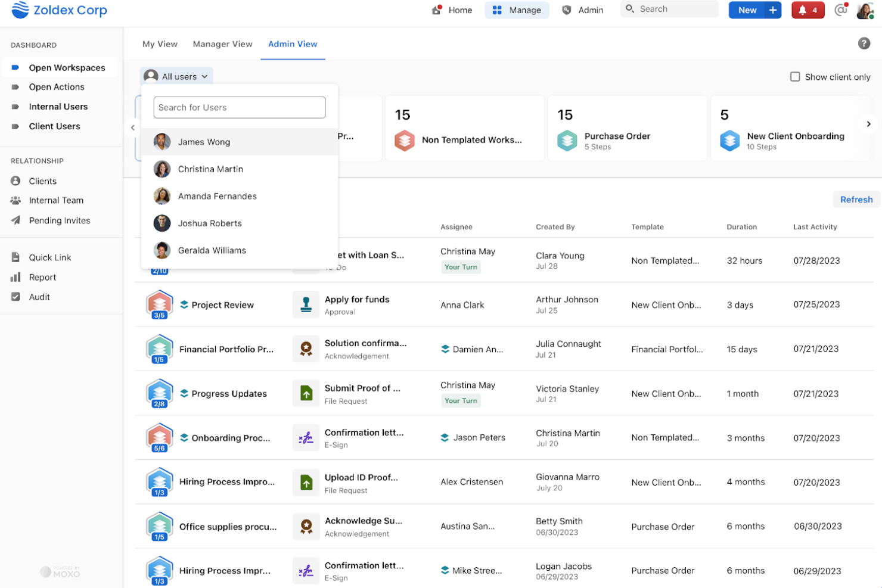Expand the right carousel chevron for more templates
This screenshot has height=588, width=882.
point(869,124)
